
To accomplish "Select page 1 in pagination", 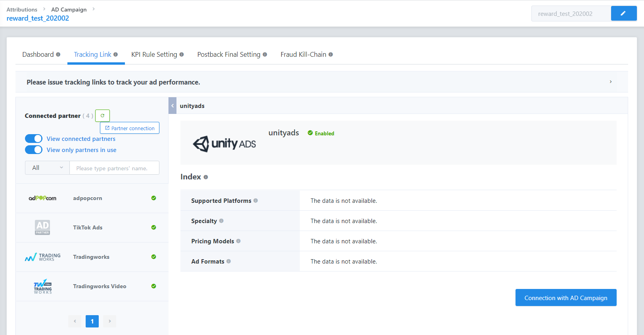I will [92, 321].
